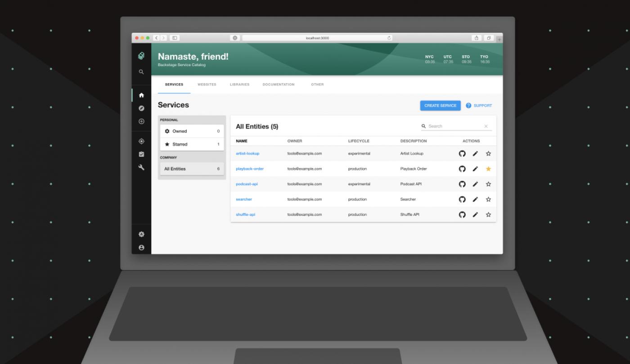Sort table by Description column header
630x364 pixels.
414,141
